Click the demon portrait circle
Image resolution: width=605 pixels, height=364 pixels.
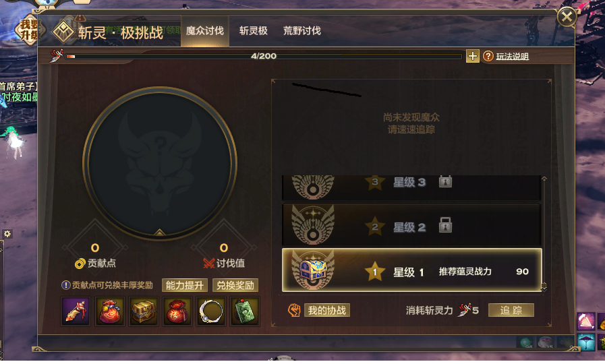coord(160,162)
